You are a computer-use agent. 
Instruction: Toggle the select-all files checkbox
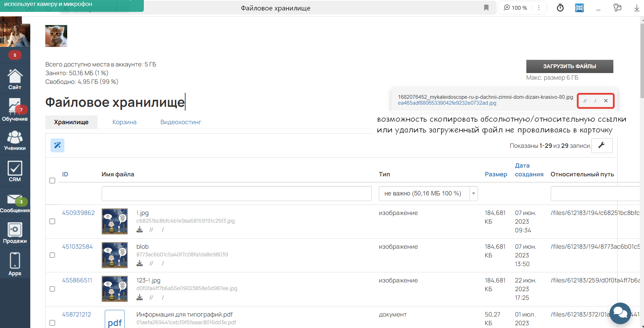point(52,181)
